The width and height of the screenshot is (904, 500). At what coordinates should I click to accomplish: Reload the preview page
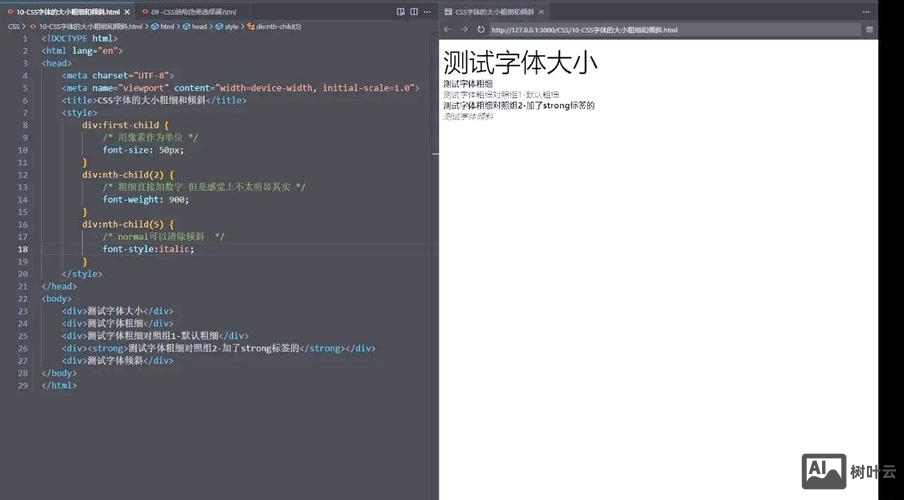click(x=481, y=29)
